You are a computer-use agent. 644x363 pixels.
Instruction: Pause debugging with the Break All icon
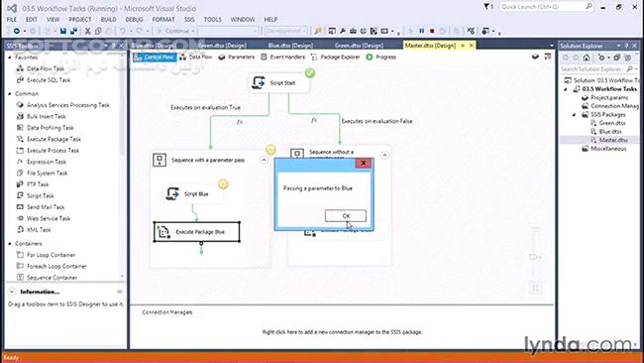[421, 31]
